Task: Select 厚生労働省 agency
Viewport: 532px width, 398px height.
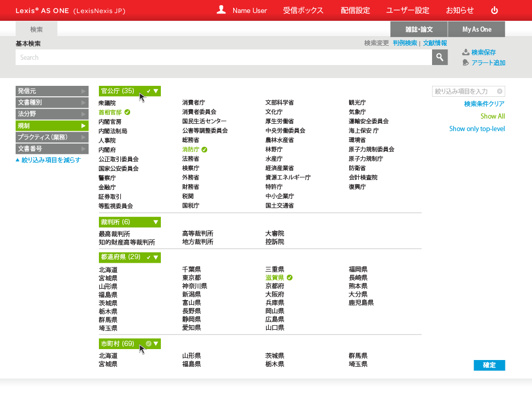Action: pos(280,121)
